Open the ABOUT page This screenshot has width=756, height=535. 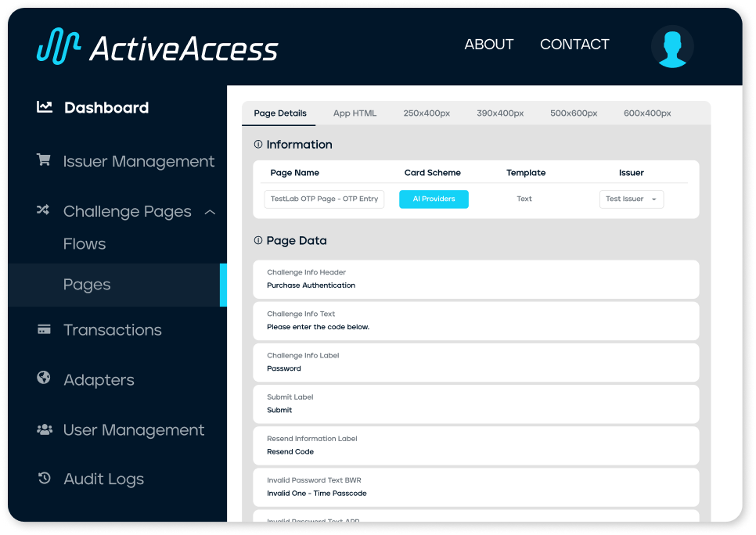(x=488, y=45)
